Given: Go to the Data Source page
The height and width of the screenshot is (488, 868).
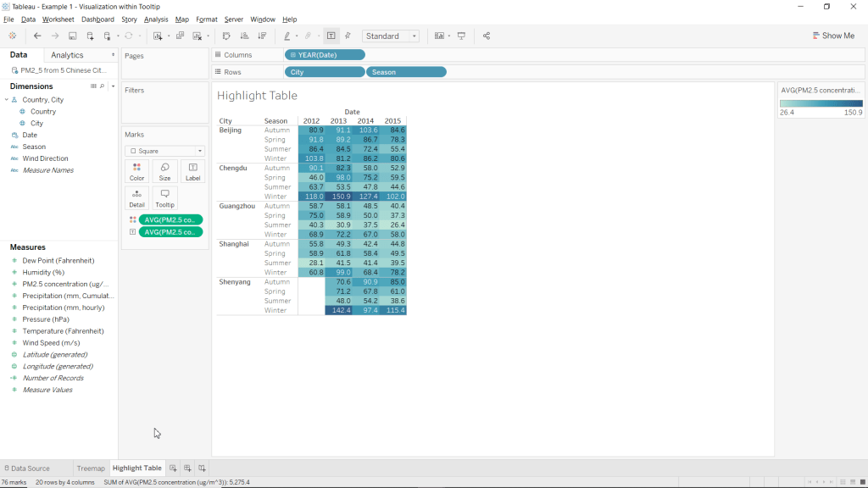Looking at the screenshot, I should (26, 469).
